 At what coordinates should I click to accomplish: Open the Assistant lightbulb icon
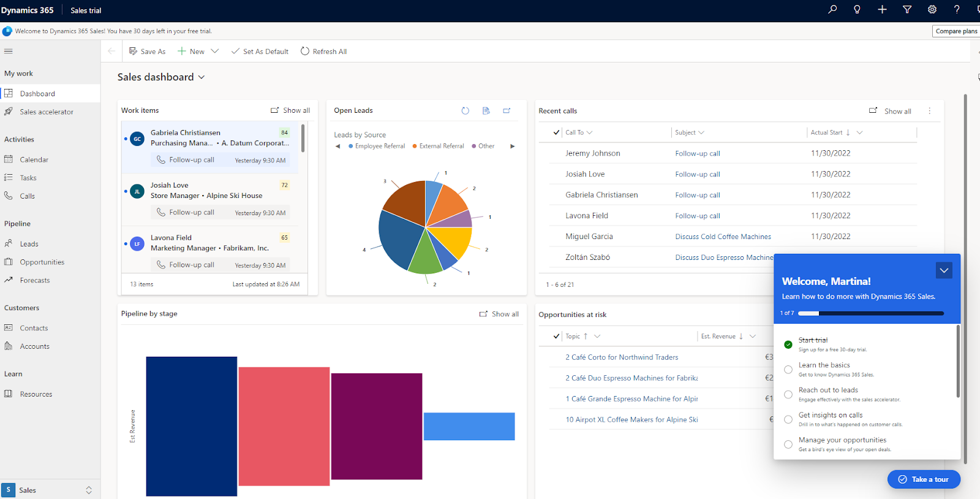click(x=857, y=9)
